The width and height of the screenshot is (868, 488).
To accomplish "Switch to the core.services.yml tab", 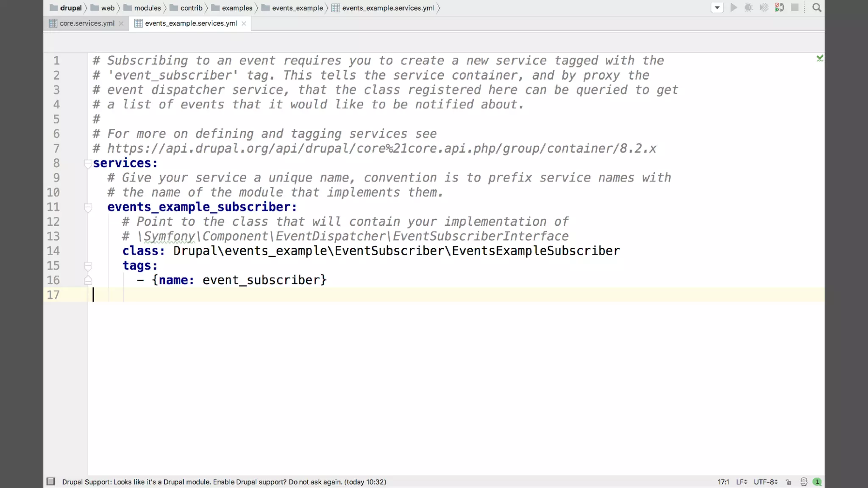I will [86, 23].
